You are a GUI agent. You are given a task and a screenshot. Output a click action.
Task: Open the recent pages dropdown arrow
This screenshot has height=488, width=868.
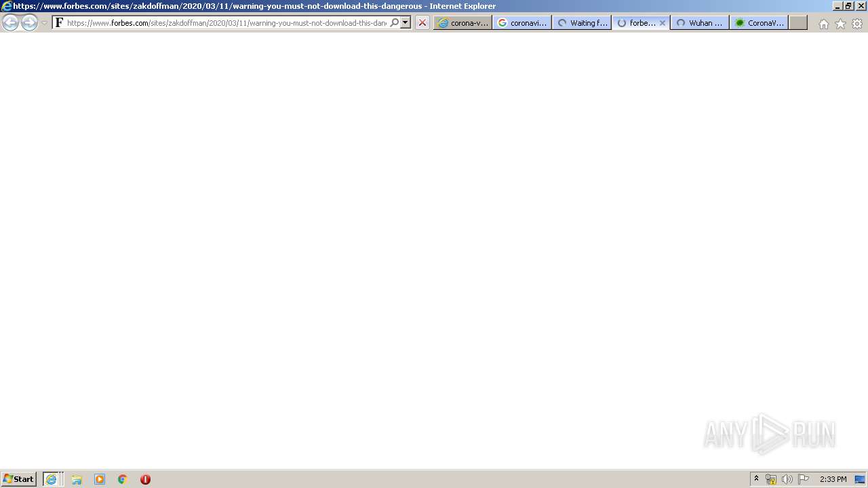pos(44,23)
